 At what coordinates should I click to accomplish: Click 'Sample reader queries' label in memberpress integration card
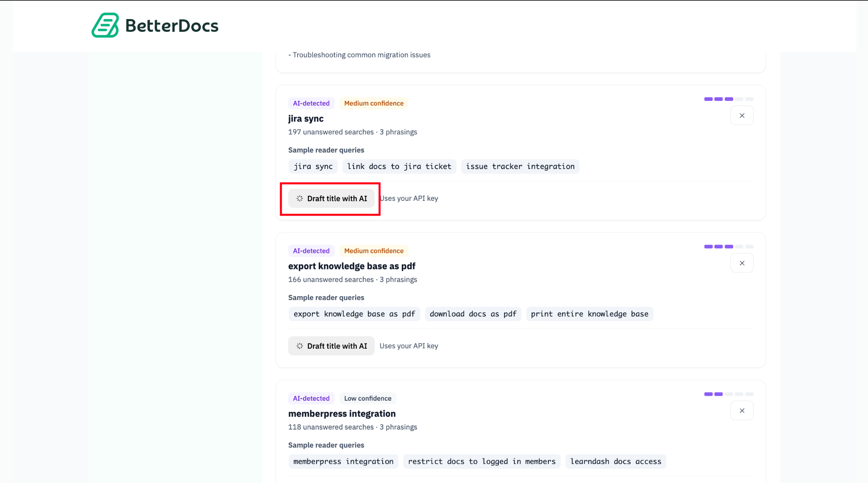pos(326,445)
